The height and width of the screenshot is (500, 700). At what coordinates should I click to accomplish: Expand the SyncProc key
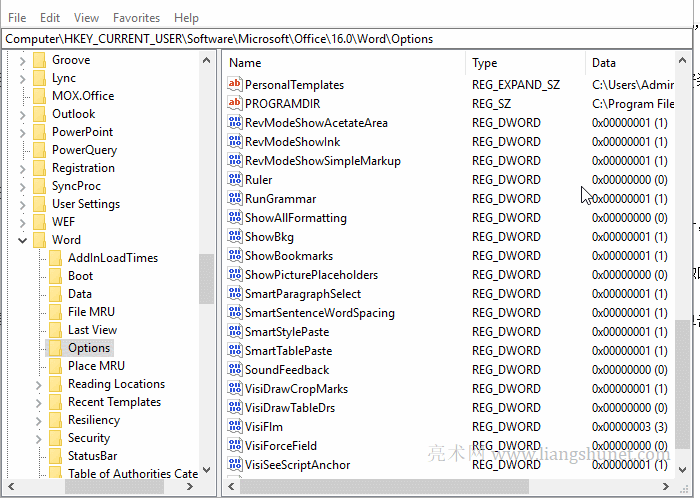pos(22,187)
